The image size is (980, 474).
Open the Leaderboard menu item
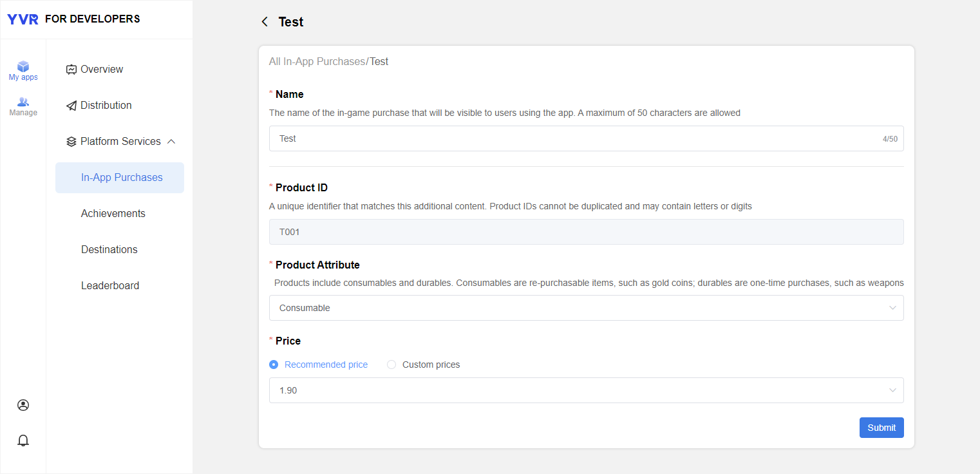pos(110,286)
